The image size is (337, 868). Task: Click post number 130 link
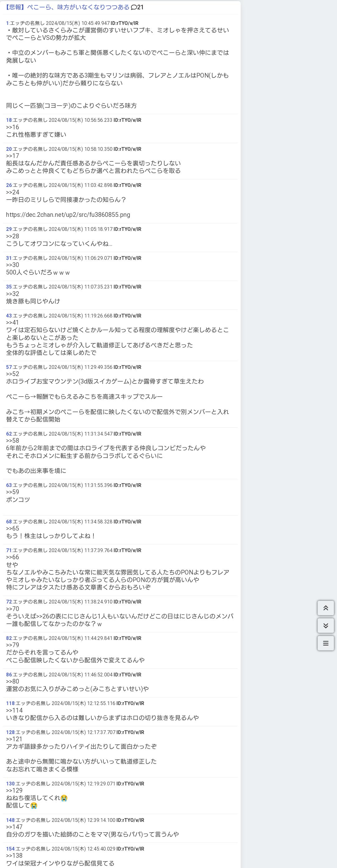coord(10,784)
